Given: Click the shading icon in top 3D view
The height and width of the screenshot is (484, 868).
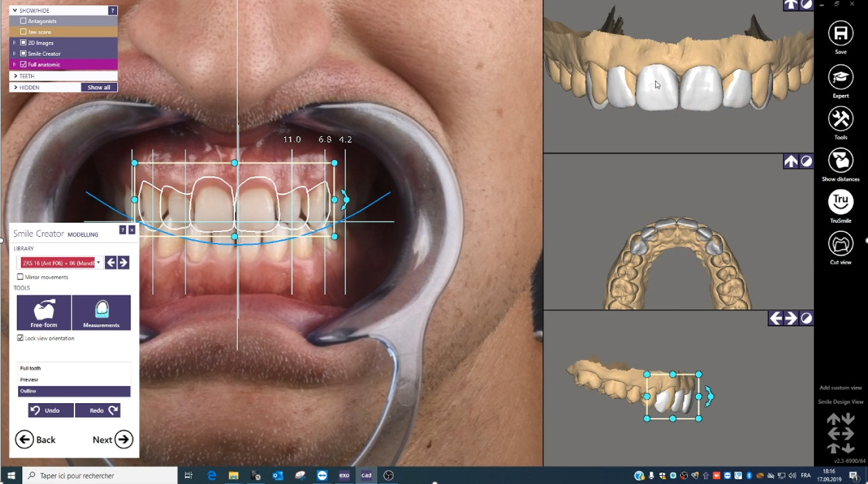Looking at the screenshot, I should pyautogui.click(x=807, y=5).
